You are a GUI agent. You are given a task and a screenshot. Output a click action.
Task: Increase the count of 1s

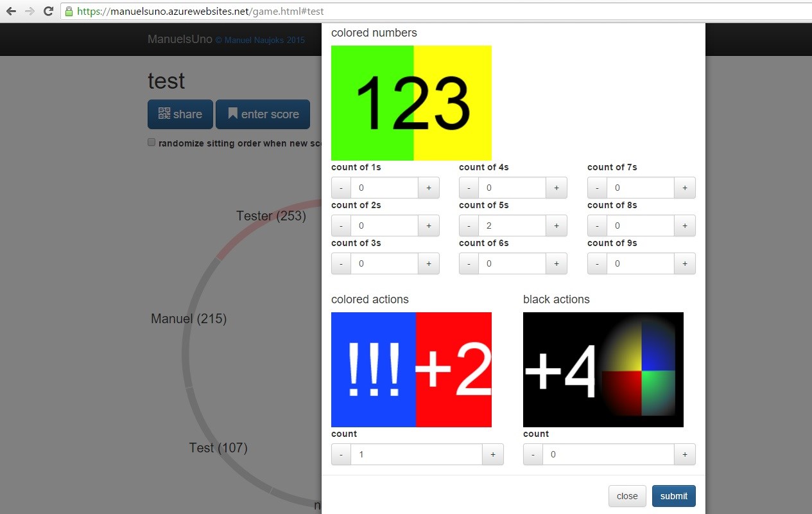click(x=428, y=188)
